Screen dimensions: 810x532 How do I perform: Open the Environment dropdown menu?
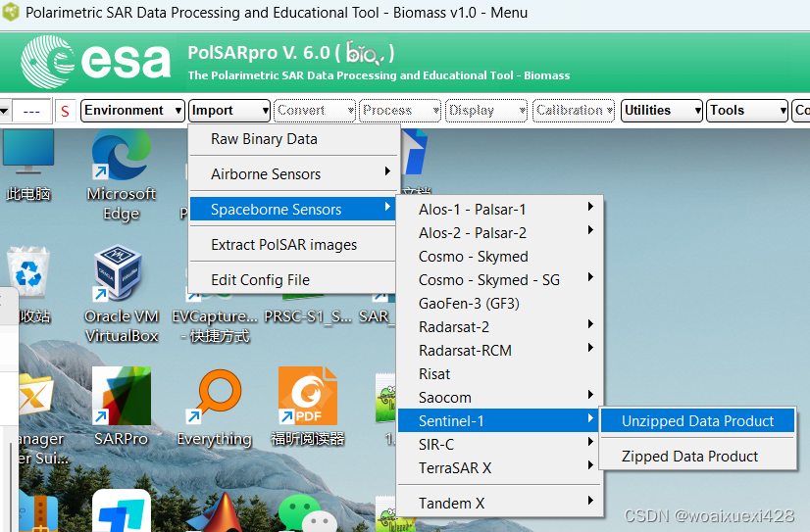(132, 111)
